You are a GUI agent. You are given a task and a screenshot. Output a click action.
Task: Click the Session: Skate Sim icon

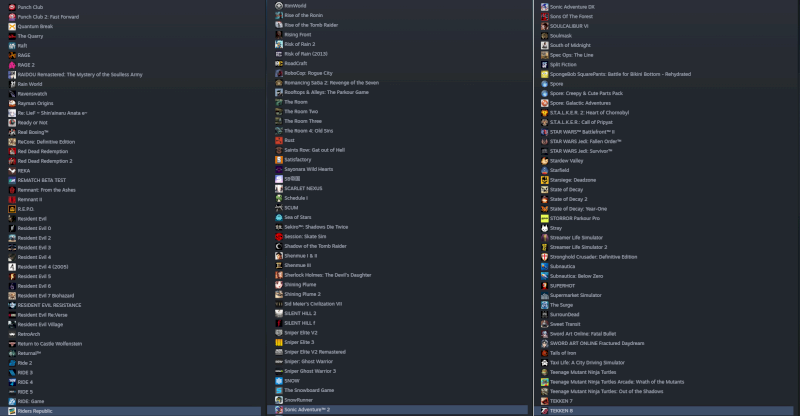[279, 236]
